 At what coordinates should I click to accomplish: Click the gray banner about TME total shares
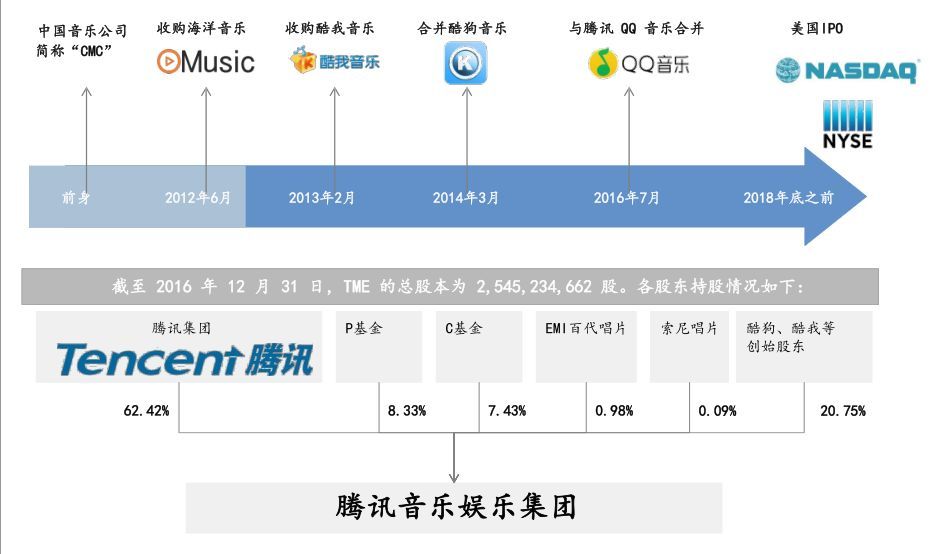click(x=450, y=286)
